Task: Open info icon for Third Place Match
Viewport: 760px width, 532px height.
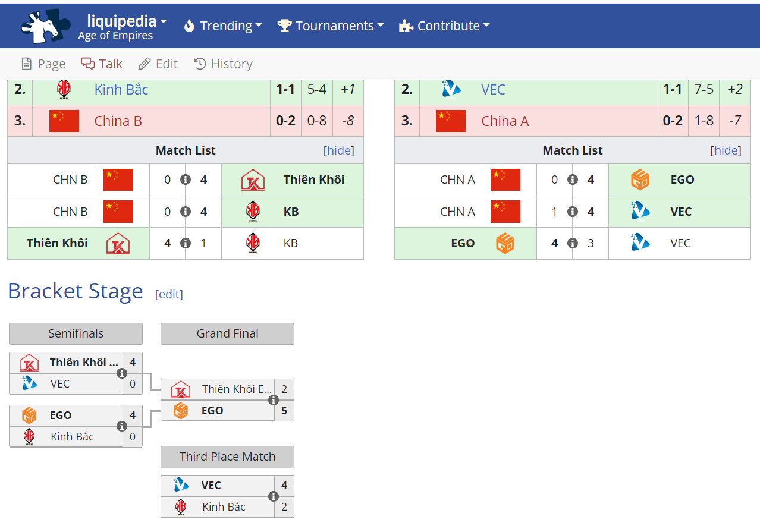Action: click(x=274, y=496)
